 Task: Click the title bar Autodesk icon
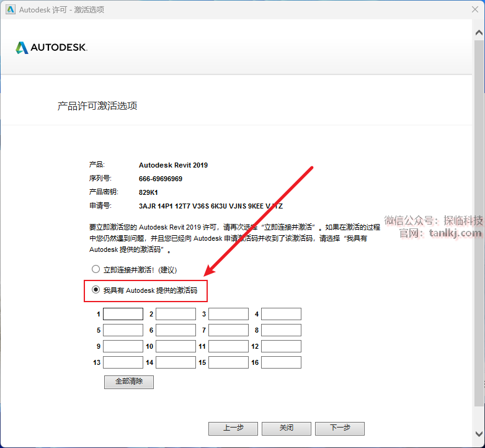pyautogui.click(x=11, y=9)
